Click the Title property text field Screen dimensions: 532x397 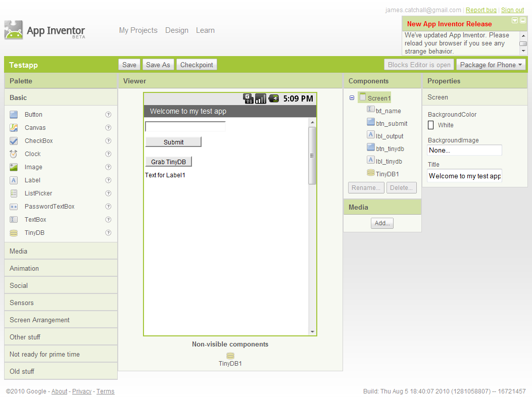464,176
